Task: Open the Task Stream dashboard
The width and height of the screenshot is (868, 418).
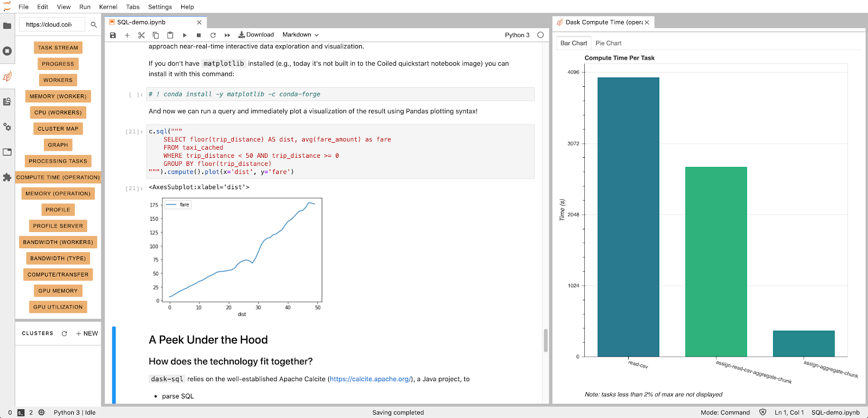Action: pos(58,48)
